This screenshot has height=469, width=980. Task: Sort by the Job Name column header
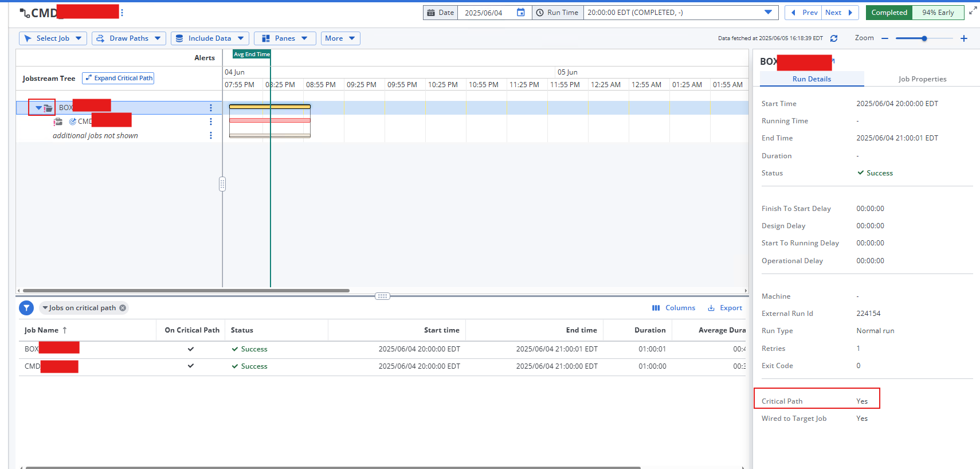click(x=41, y=330)
